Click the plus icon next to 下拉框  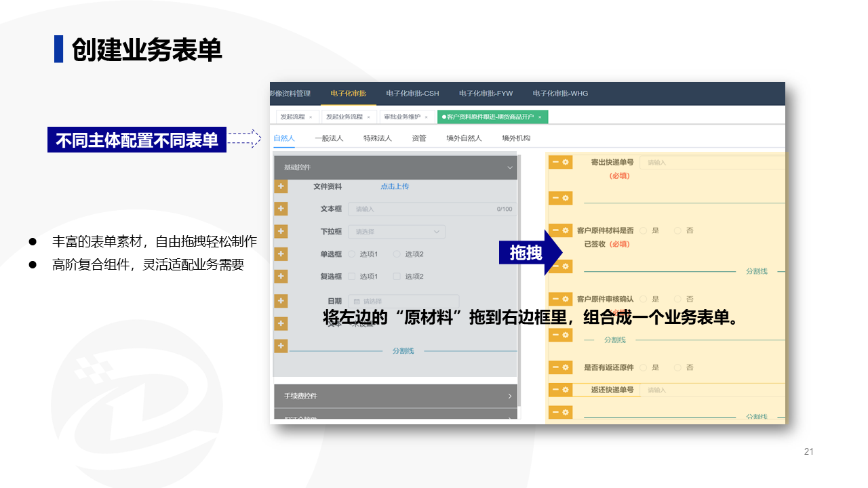coord(281,232)
